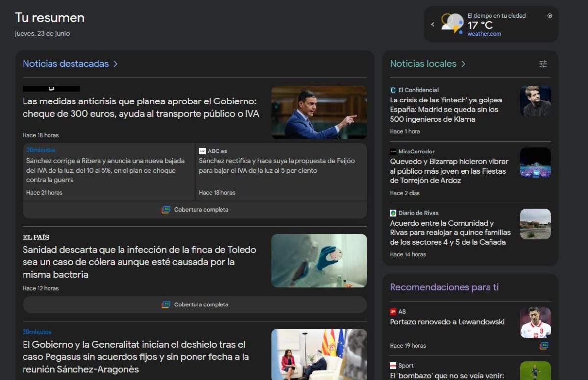Click the cloudy weather icon
This screenshot has width=588, height=380.
(x=452, y=24)
